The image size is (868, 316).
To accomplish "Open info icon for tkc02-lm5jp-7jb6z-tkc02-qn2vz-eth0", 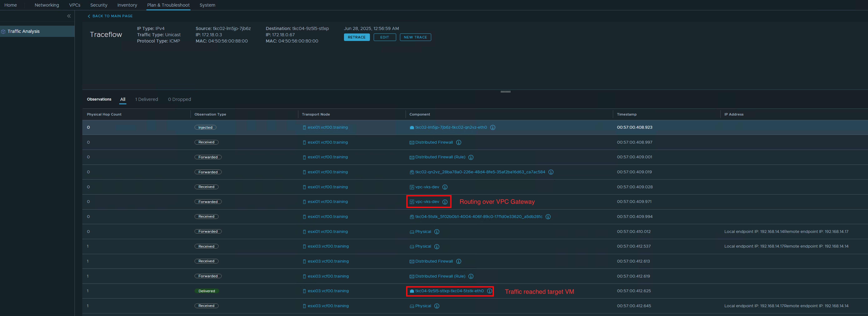I will [x=493, y=128].
